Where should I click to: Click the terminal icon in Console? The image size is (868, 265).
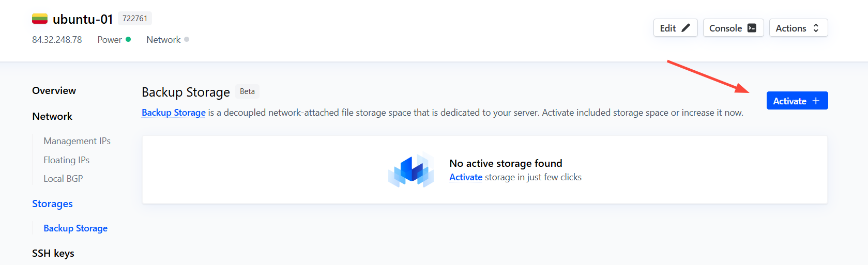click(x=752, y=28)
